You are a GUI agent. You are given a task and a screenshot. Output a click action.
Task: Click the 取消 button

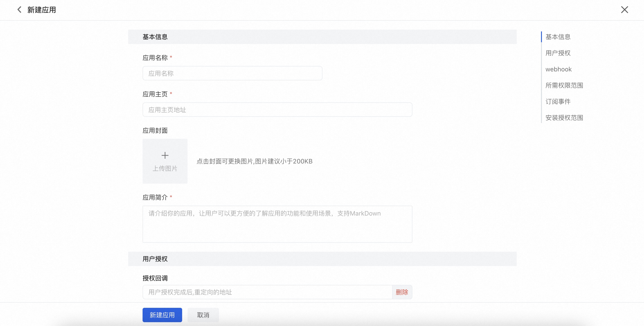203,315
